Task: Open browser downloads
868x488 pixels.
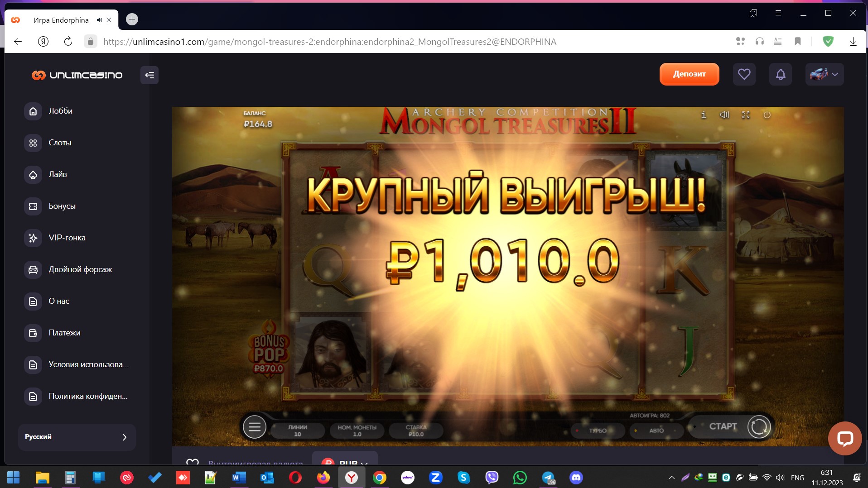Action: (853, 42)
